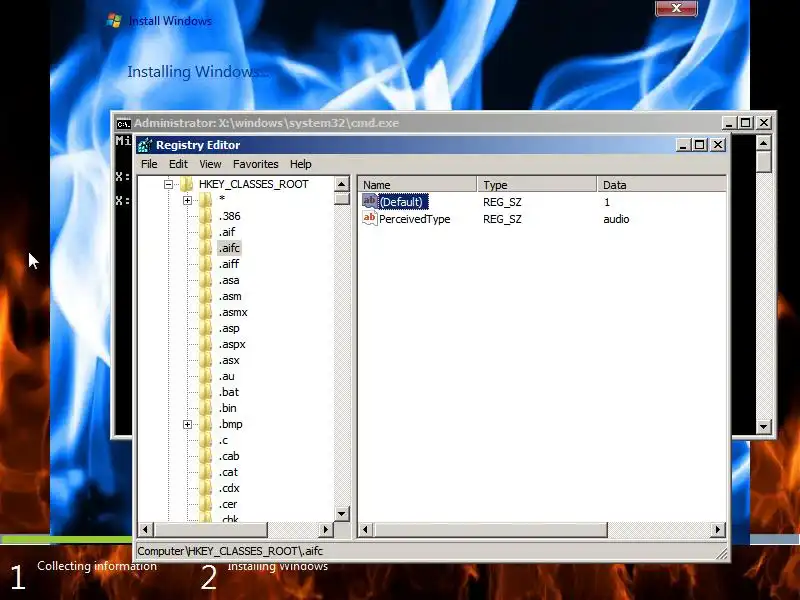
Task: Click the cmd.exe window scroll up arrow
Action: (x=763, y=143)
